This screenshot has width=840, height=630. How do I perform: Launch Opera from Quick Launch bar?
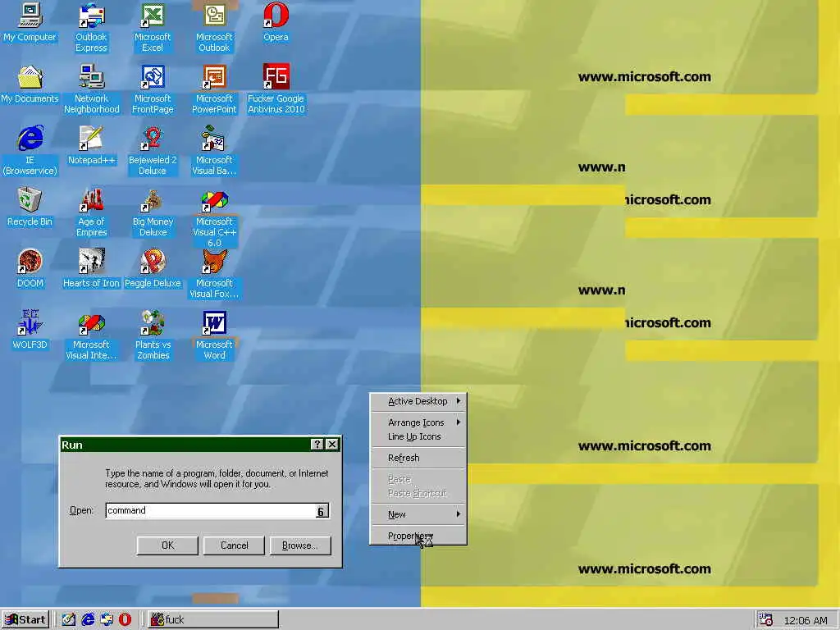(125, 620)
